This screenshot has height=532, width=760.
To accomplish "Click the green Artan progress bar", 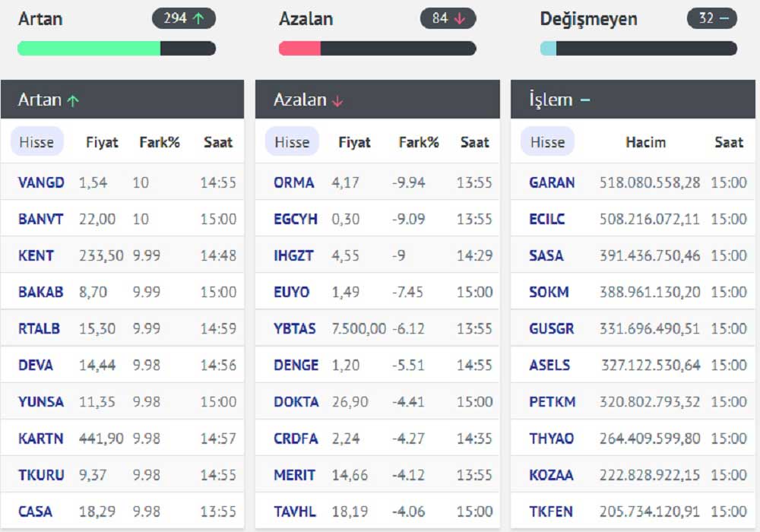I will click(x=116, y=49).
